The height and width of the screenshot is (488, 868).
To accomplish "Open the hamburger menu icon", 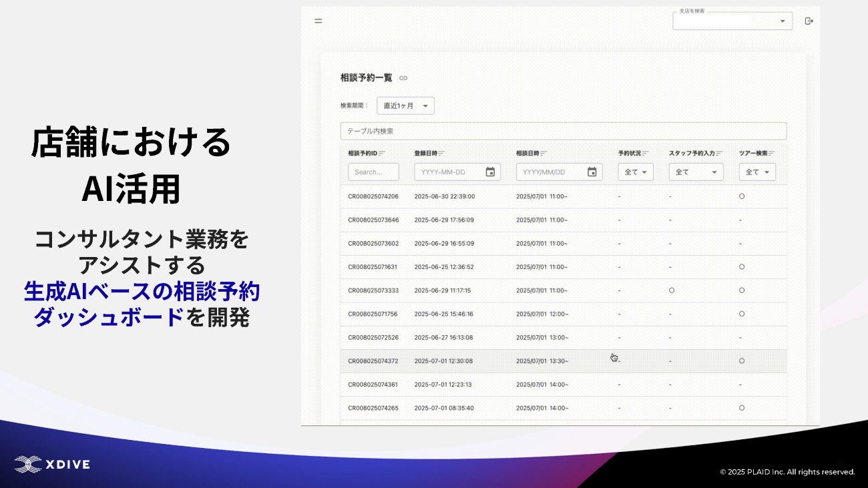I will tap(318, 21).
